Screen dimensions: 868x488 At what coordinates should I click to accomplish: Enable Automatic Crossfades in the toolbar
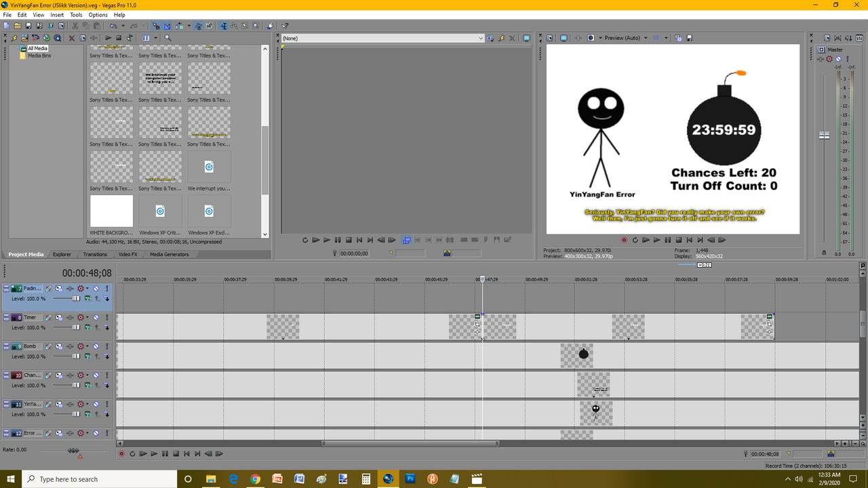click(167, 25)
